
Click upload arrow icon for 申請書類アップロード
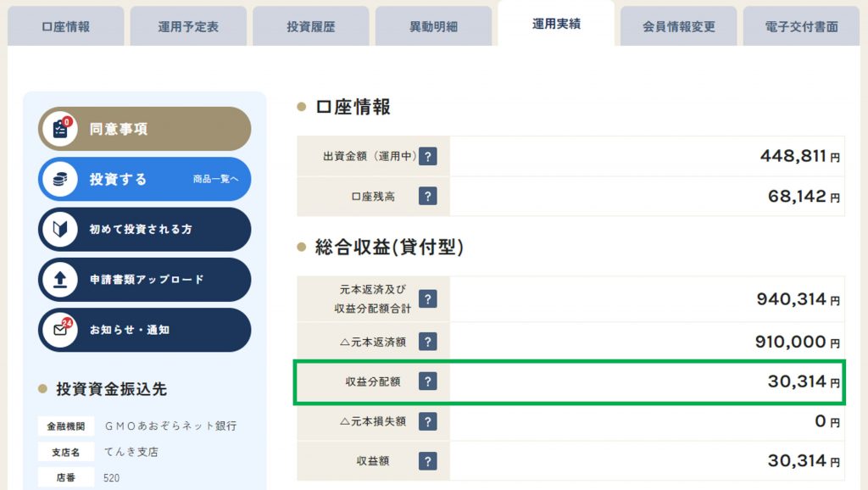click(x=60, y=280)
